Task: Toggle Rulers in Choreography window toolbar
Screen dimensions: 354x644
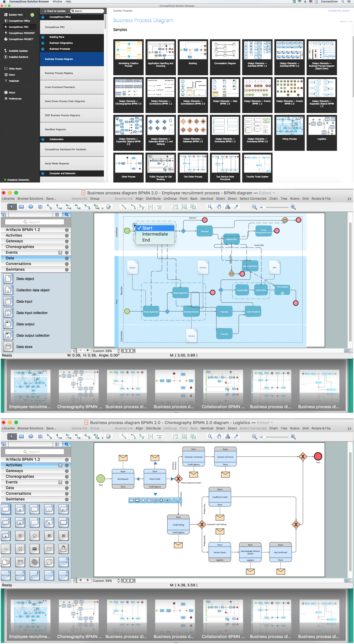Action: pyautogui.click(x=295, y=428)
